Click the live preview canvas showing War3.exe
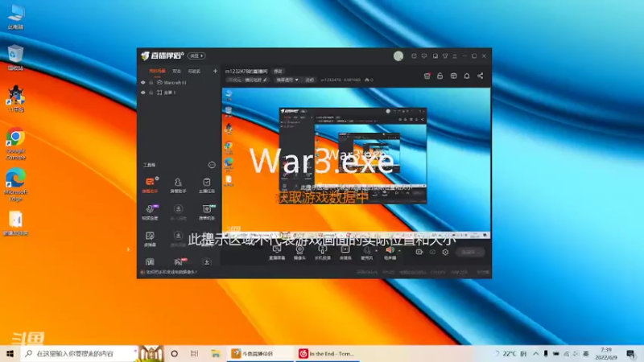 click(x=356, y=162)
